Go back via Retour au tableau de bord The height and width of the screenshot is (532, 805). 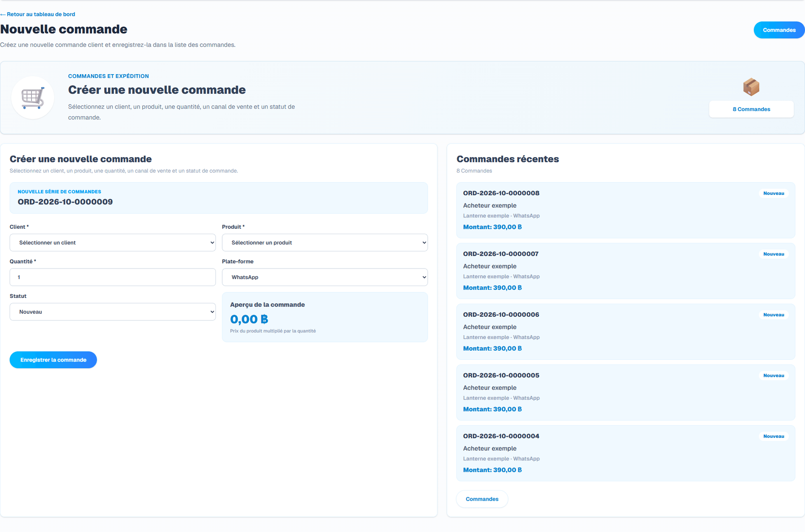(x=38, y=14)
